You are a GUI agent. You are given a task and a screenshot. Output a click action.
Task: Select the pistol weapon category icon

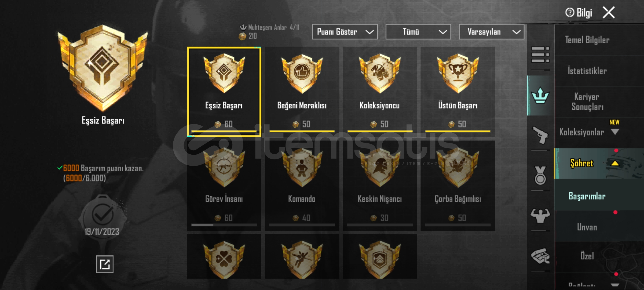(x=540, y=135)
